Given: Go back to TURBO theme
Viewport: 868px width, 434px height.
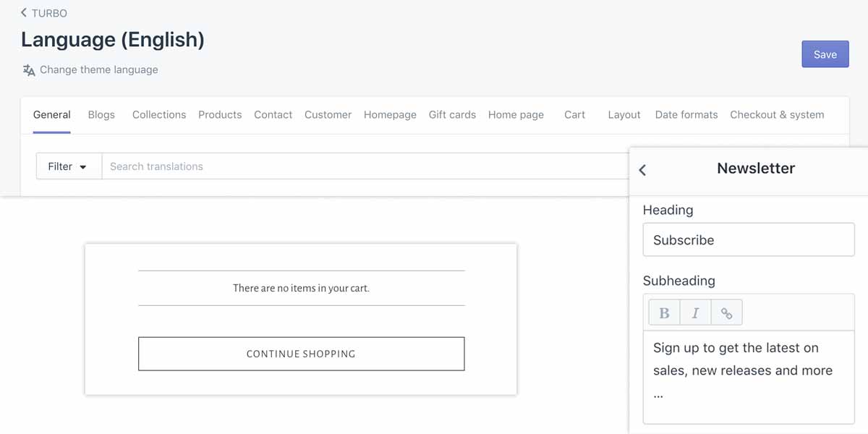Looking at the screenshot, I should pyautogui.click(x=43, y=13).
